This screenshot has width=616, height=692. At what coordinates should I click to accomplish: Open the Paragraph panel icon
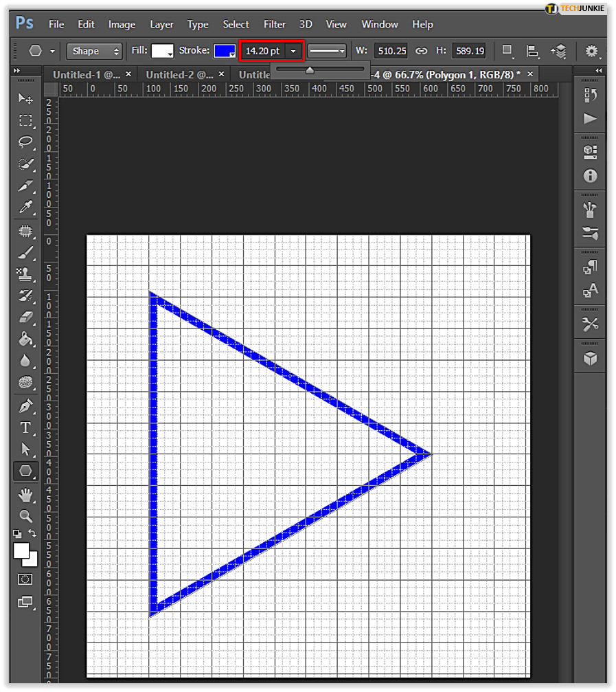click(x=590, y=267)
